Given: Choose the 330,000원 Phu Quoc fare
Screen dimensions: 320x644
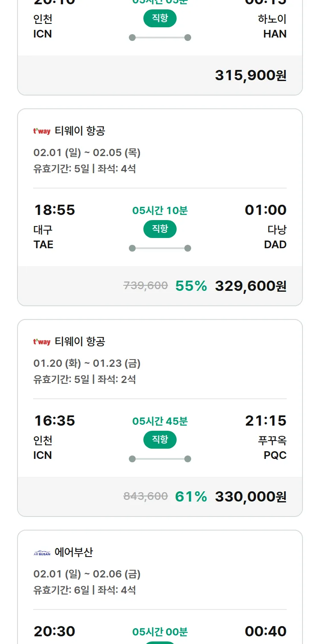Looking at the screenshot, I should pos(250,496).
